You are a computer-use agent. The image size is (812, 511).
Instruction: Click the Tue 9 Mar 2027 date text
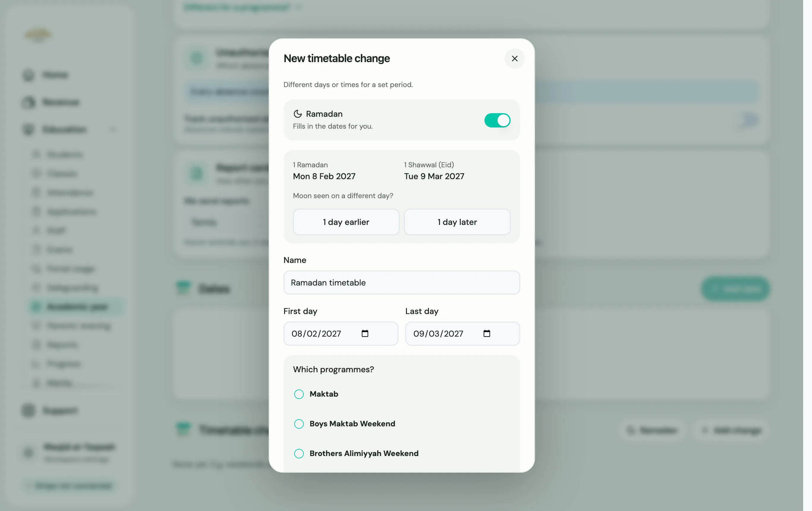(x=434, y=176)
